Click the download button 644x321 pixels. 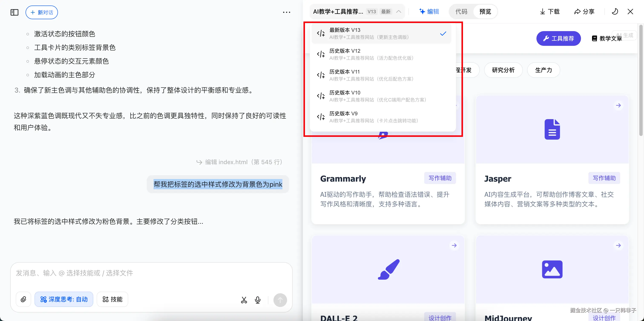click(549, 12)
